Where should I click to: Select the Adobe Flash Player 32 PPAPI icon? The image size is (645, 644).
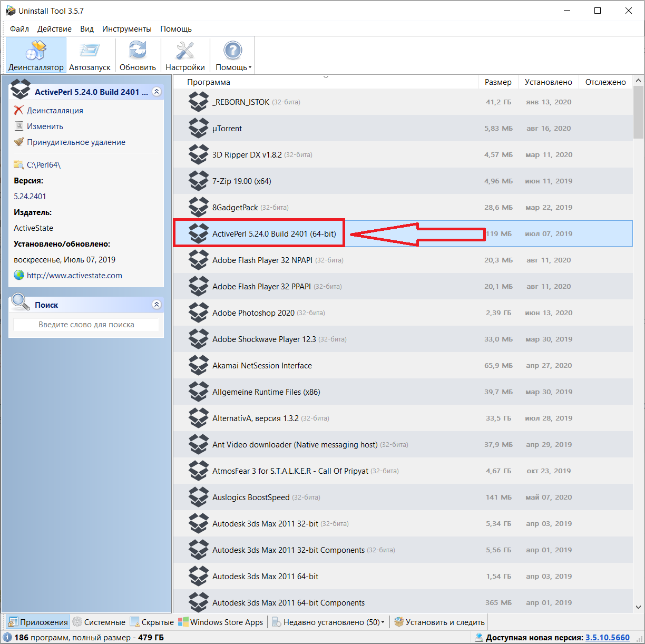point(199,287)
